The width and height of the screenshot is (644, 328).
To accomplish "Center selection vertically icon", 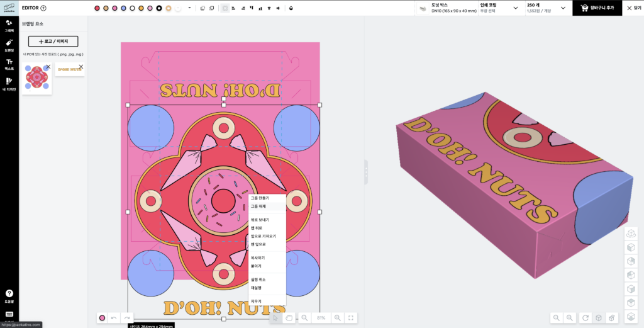I will tap(279, 8).
